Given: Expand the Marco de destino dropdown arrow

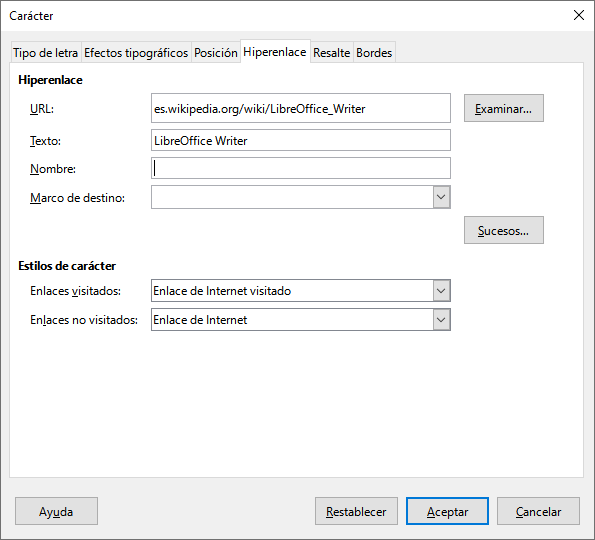Looking at the screenshot, I should coord(441,197).
